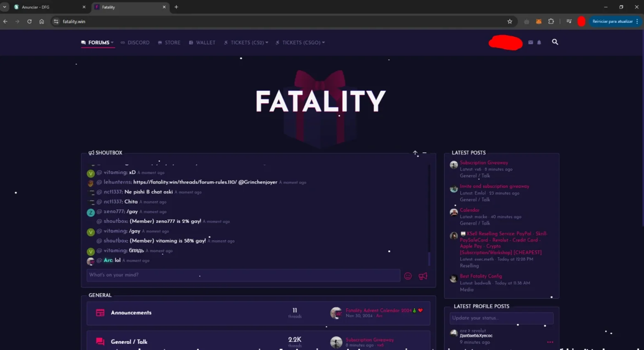Open the browser Extensions puzzle icon
The width and height of the screenshot is (644, 350).
pyautogui.click(x=551, y=21)
